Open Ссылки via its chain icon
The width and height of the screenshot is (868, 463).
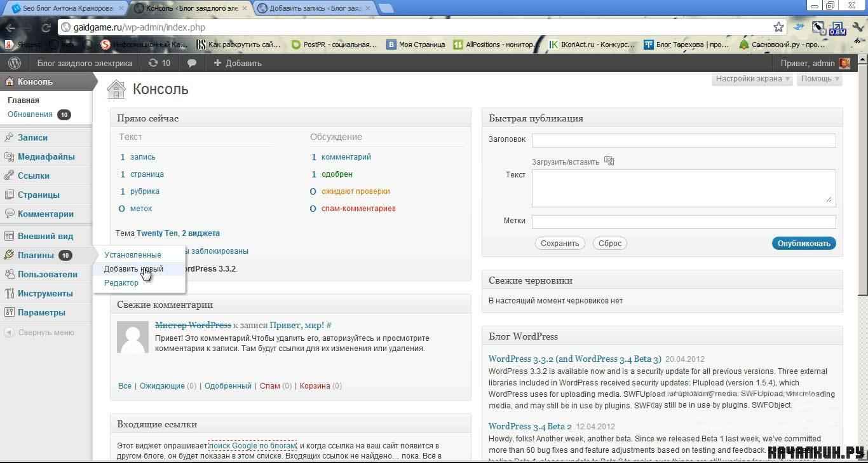(9, 176)
